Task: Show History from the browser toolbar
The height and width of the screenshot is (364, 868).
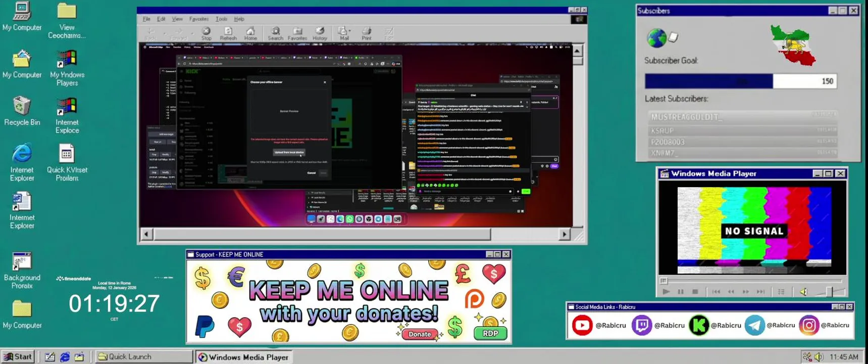Action: click(320, 34)
